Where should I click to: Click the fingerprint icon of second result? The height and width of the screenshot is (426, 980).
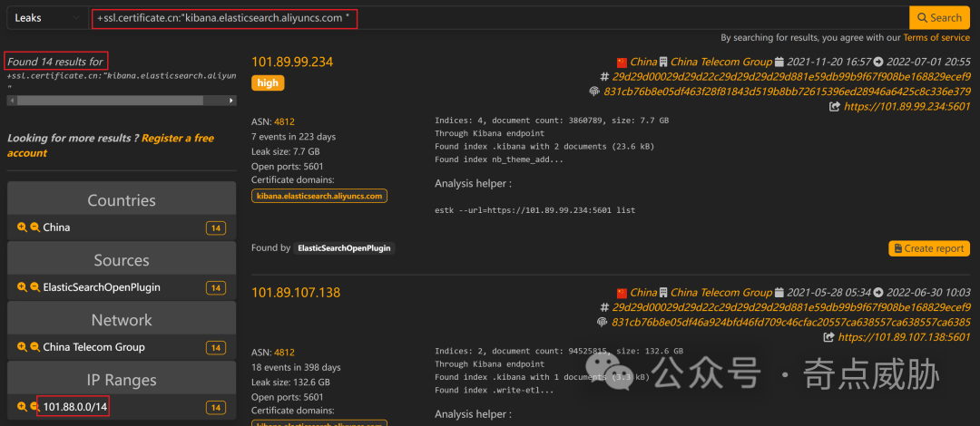coord(602,323)
